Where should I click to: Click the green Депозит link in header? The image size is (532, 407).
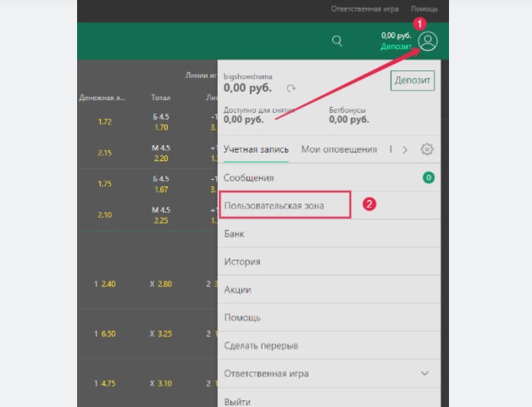(396, 47)
